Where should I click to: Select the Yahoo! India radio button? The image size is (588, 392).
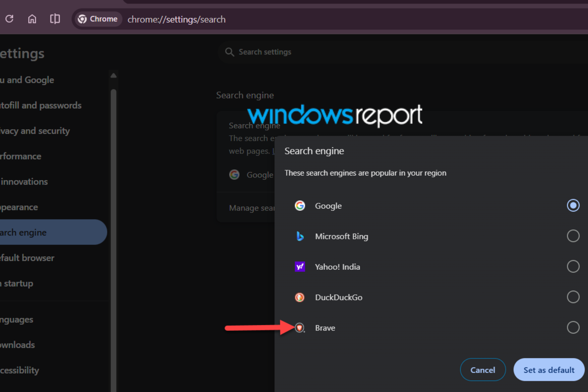[573, 266]
